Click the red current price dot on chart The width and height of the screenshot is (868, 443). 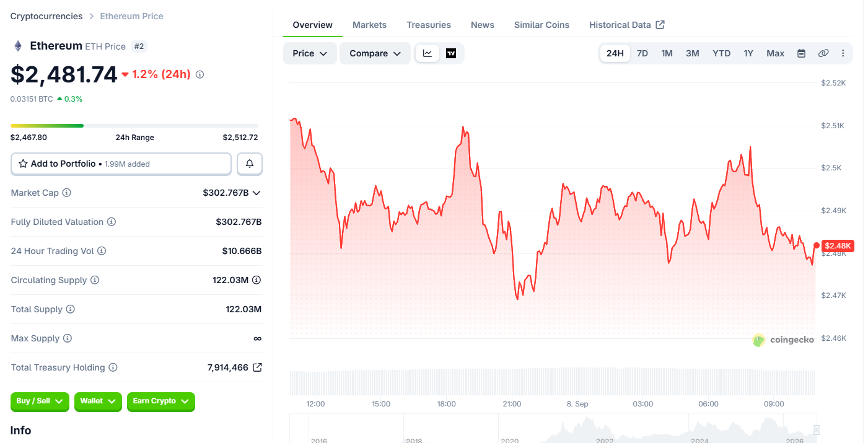point(816,246)
